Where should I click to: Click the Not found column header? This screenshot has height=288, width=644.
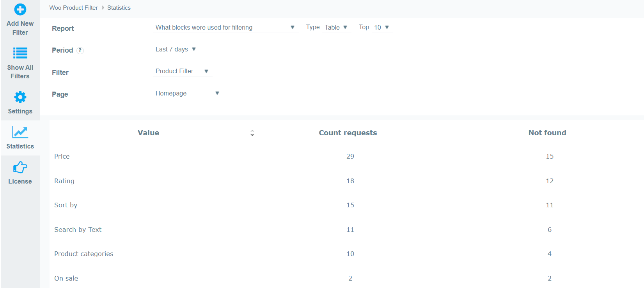pyautogui.click(x=547, y=133)
